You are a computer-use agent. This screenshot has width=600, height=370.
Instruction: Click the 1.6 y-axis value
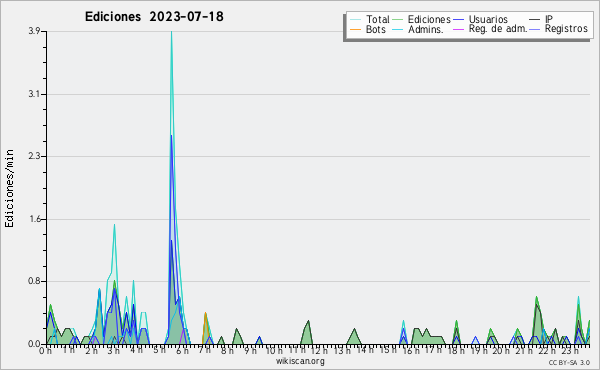[x=34, y=219]
